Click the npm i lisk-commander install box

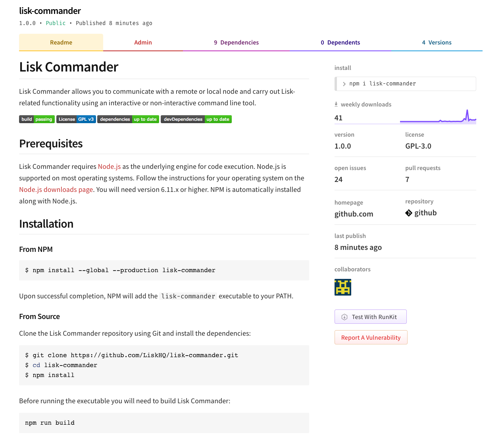405,84
